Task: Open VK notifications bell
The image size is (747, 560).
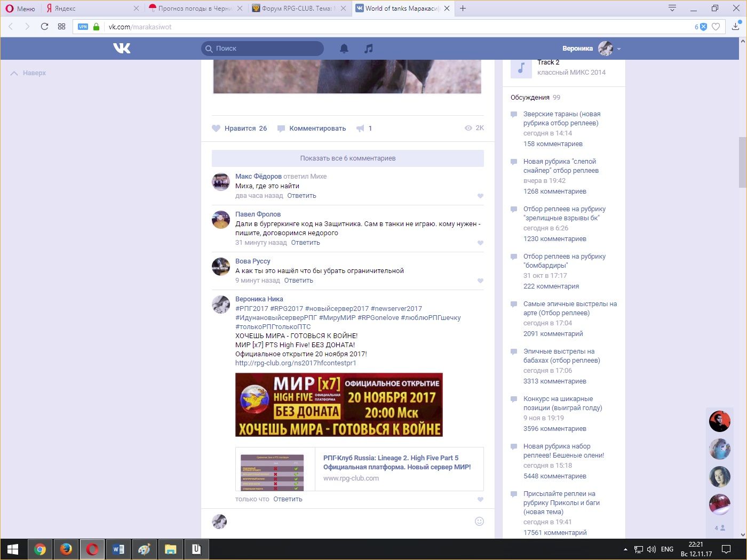Action: (x=344, y=49)
